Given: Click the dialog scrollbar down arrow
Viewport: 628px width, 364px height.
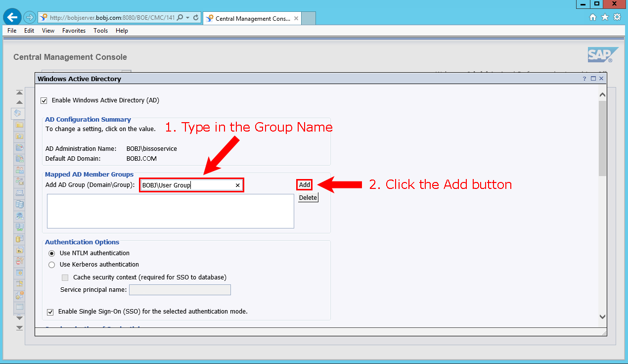Looking at the screenshot, I should [602, 317].
